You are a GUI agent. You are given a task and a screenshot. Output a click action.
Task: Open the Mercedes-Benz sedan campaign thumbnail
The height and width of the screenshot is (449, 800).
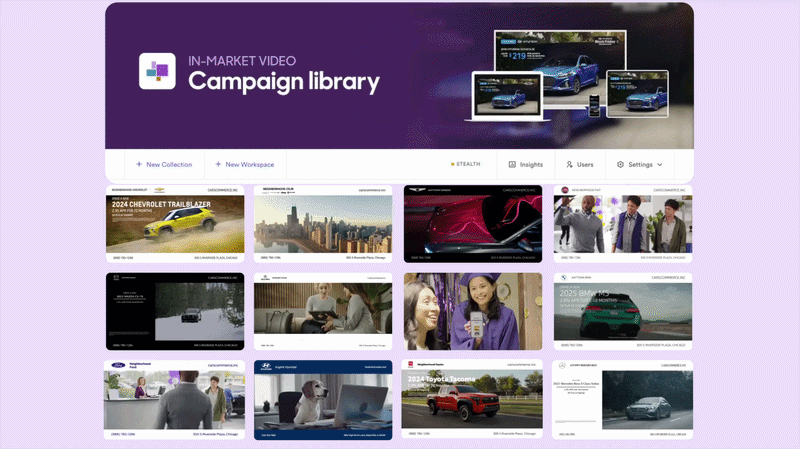click(x=622, y=400)
